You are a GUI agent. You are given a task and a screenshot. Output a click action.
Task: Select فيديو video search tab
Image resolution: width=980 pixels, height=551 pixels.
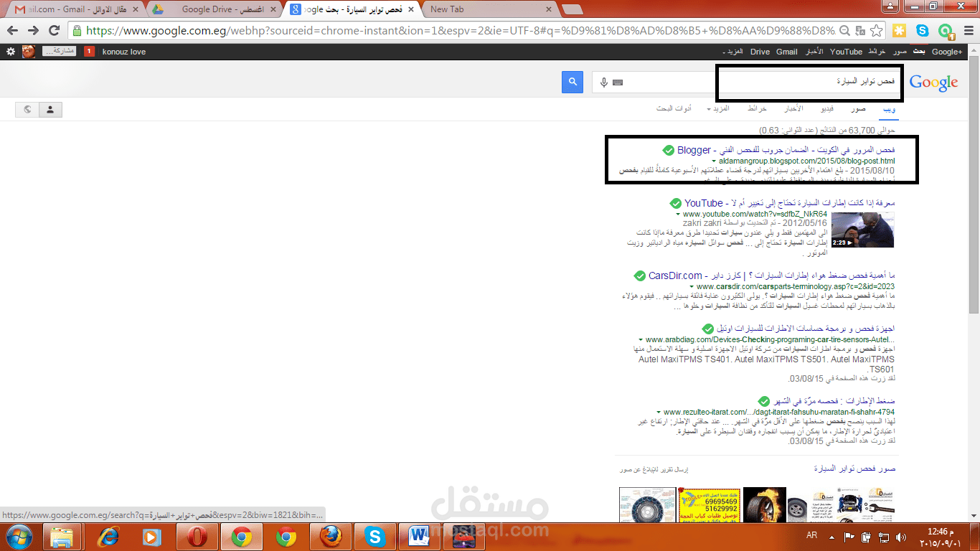(827, 108)
